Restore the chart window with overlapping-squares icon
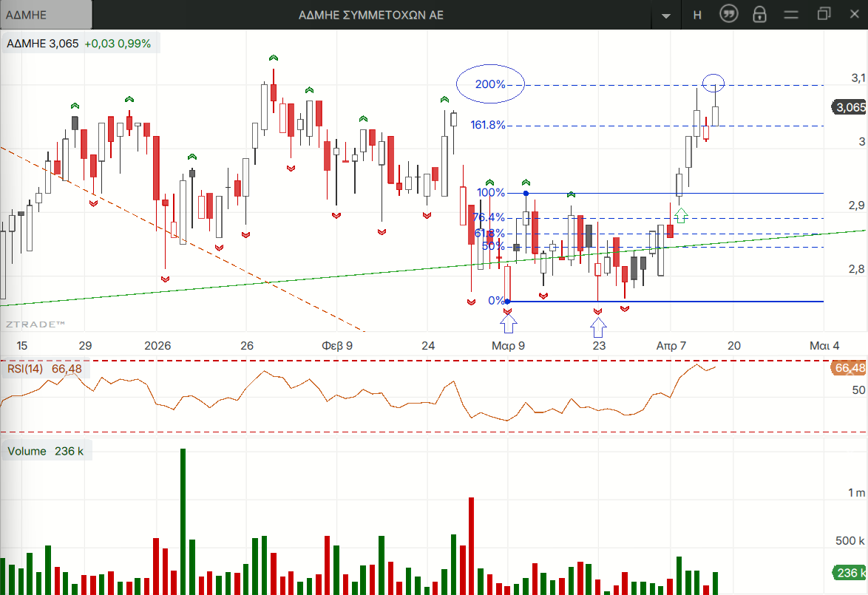Image resolution: width=868 pixels, height=595 pixels. click(x=824, y=14)
